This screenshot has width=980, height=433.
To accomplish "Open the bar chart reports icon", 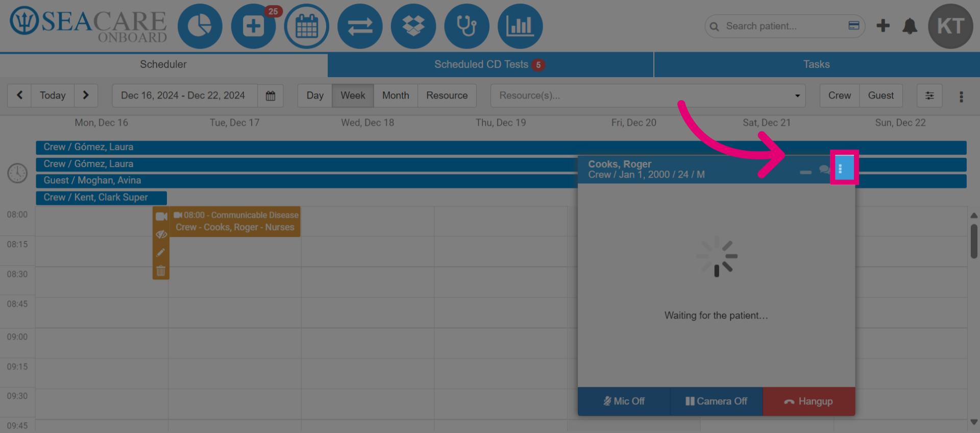I will pos(520,26).
